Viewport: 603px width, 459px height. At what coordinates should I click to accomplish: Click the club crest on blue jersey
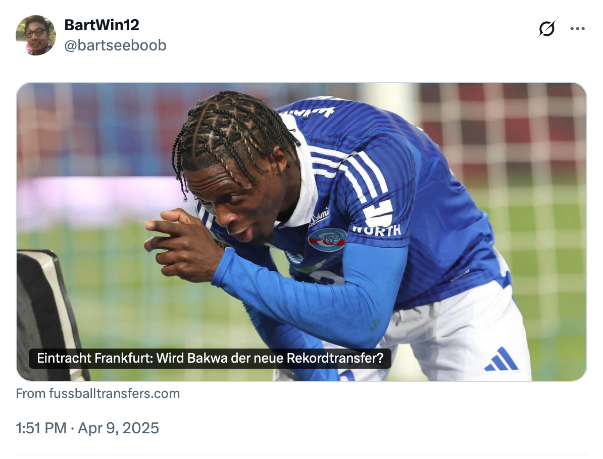[328, 239]
